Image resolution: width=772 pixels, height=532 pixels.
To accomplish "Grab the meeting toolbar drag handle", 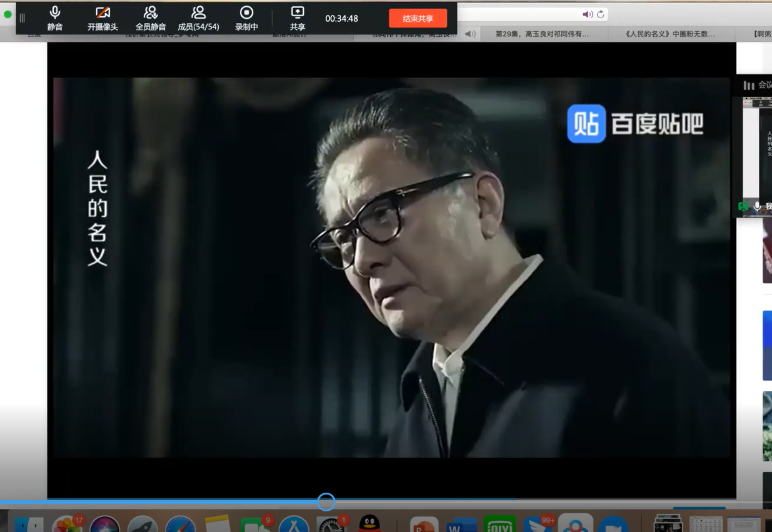I will coord(23,18).
